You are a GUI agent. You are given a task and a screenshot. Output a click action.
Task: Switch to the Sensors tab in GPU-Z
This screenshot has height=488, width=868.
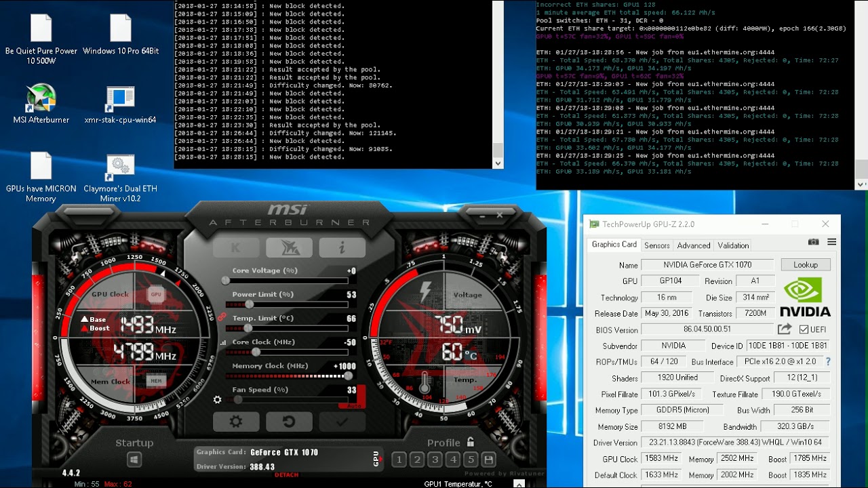[x=656, y=245]
